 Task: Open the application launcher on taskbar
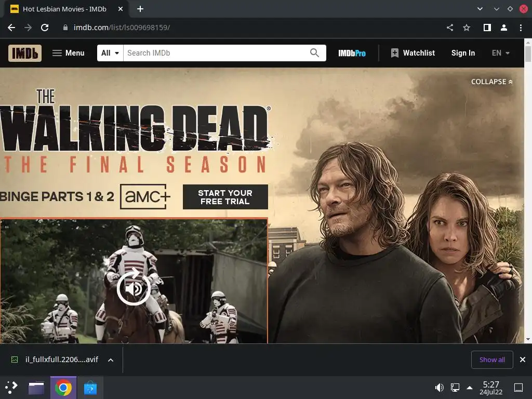click(11, 388)
